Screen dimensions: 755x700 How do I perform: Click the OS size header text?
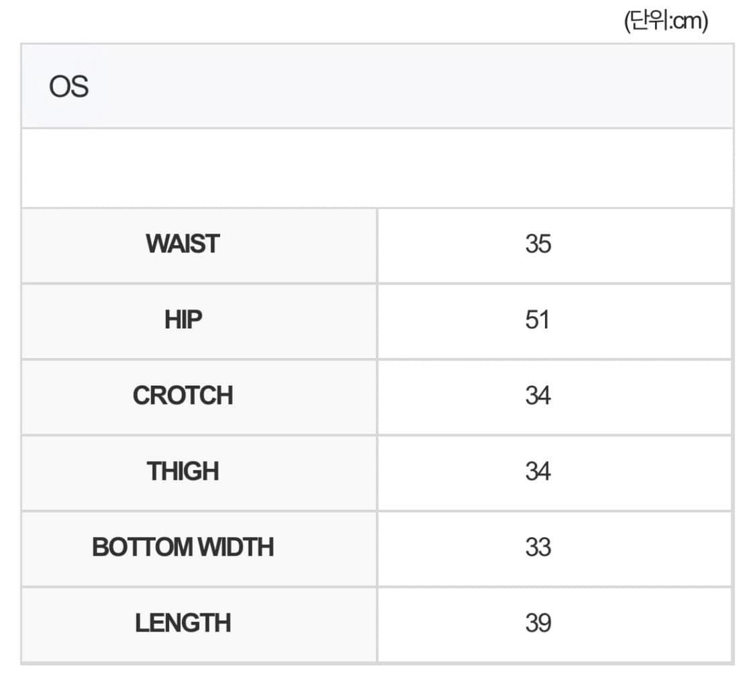coord(68,87)
